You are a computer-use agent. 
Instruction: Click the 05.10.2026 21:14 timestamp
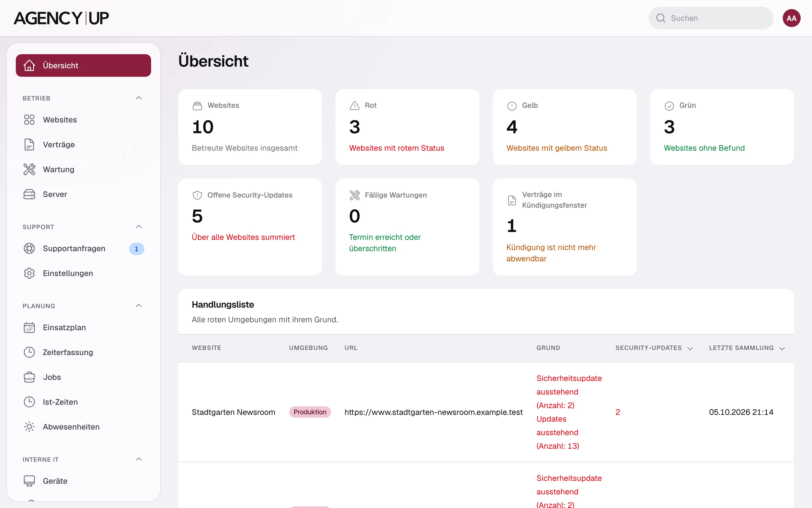[741, 412]
